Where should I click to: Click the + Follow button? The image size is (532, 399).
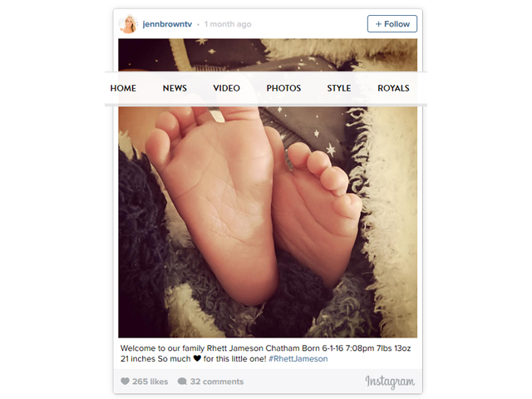click(x=392, y=24)
